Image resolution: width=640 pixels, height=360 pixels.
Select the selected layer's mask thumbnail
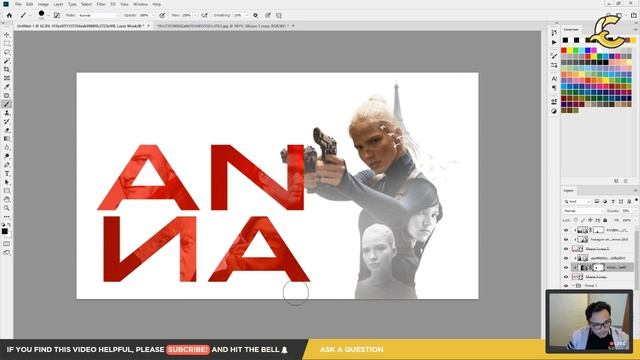(598, 268)
